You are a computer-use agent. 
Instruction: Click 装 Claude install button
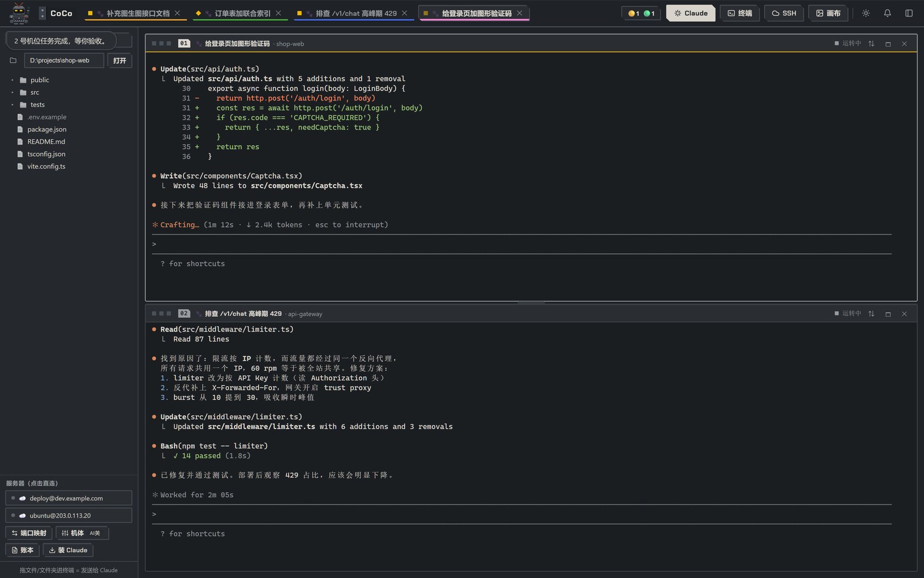tap(68, 550)
